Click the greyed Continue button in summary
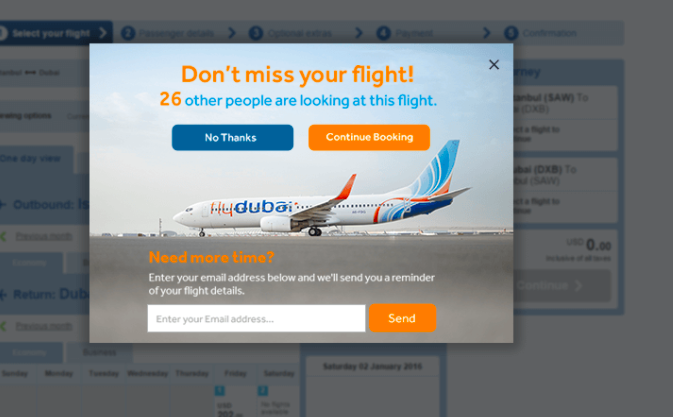This screenshot has height=417, width=673. (562, 285)
